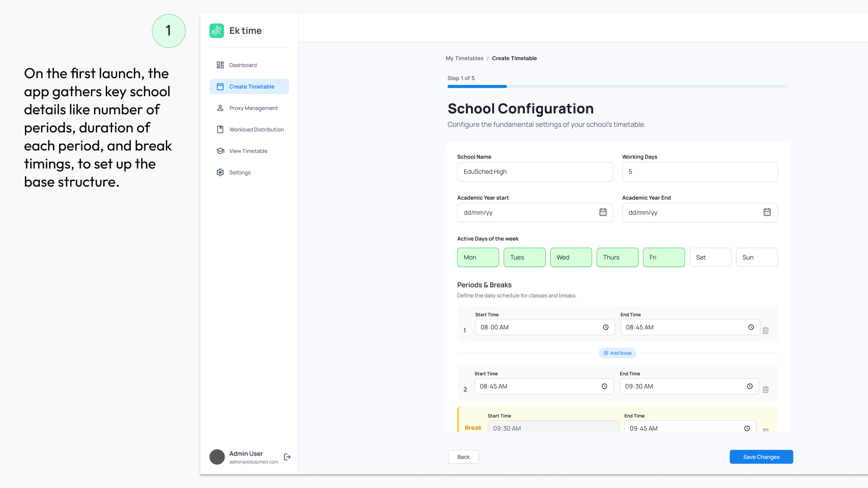The height and width of the screenshot is (488, 868).
Task: Follow My Timetables breadcrumb link
Action: pyautogui.click(x=464, y=58)
